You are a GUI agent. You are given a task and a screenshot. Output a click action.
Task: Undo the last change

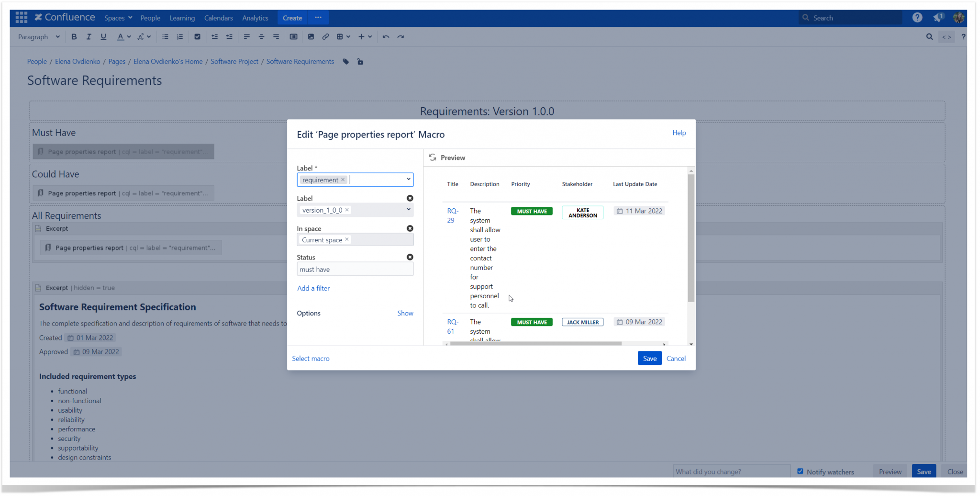click(386, 36)
